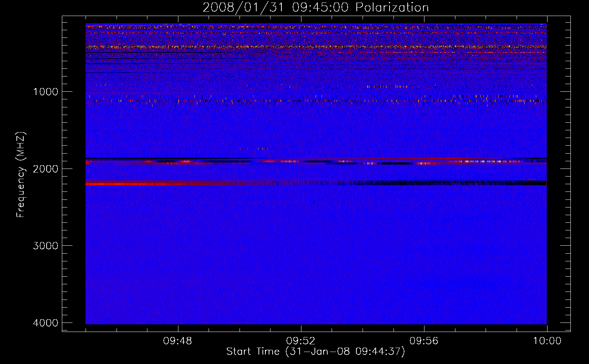The height and width of the screenshot is (364, 589).
Task: Click the 09:56 time tick label
Action: [x=424, y=341]
